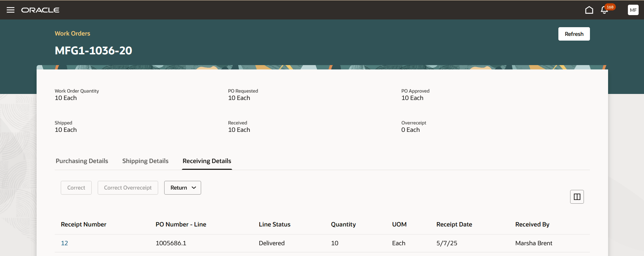Click the PO Number - Line column header

click(x=181, y=224)
